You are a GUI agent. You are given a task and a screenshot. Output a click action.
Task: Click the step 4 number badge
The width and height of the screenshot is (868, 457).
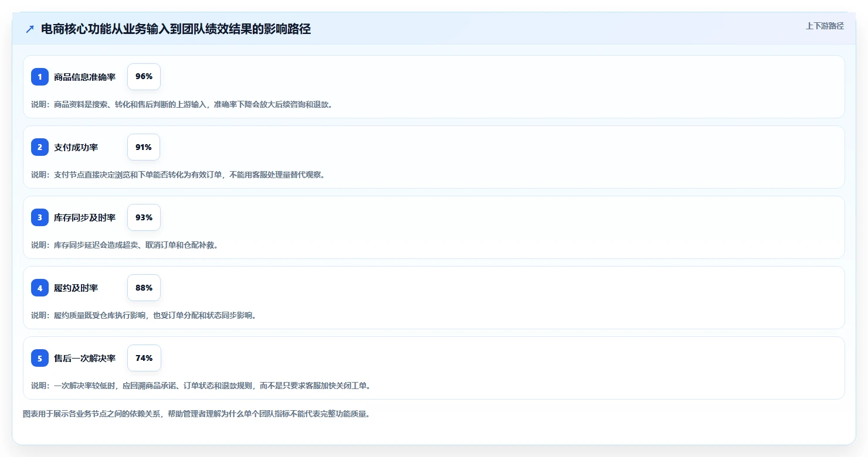[40, 288]
